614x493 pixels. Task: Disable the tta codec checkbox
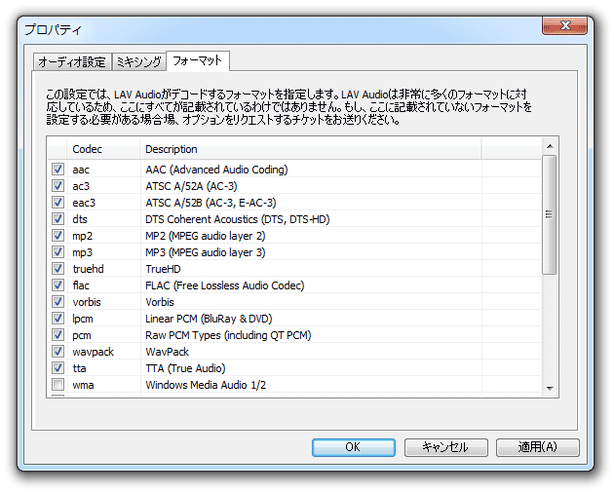(58, 368)
